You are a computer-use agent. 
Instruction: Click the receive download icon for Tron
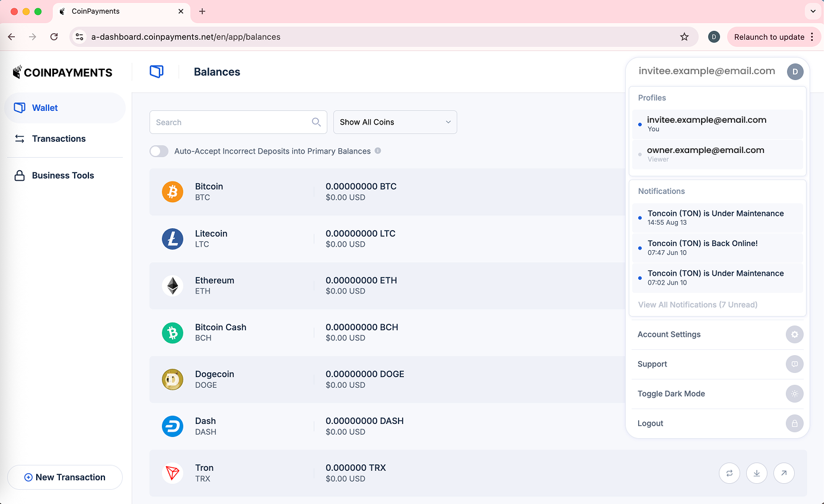point(757,473)
